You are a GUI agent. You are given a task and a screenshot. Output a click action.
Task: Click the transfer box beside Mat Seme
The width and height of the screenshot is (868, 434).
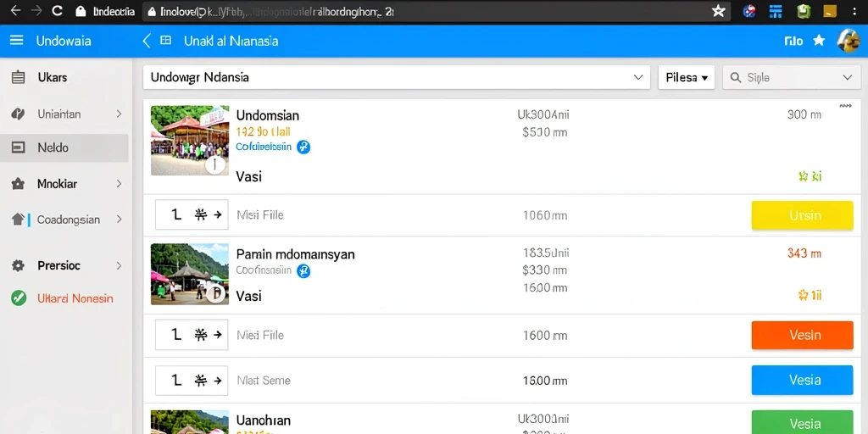[x=192, y=381]
